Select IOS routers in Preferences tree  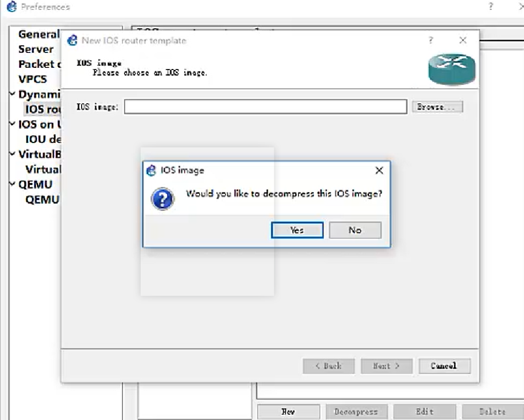point(43,109)
